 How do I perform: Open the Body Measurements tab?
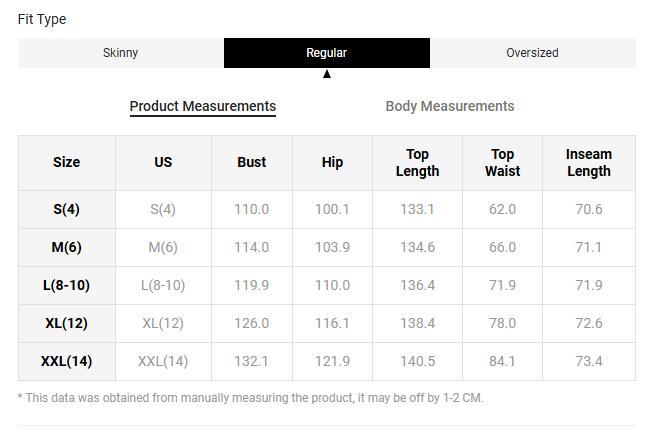click(450, 106)
